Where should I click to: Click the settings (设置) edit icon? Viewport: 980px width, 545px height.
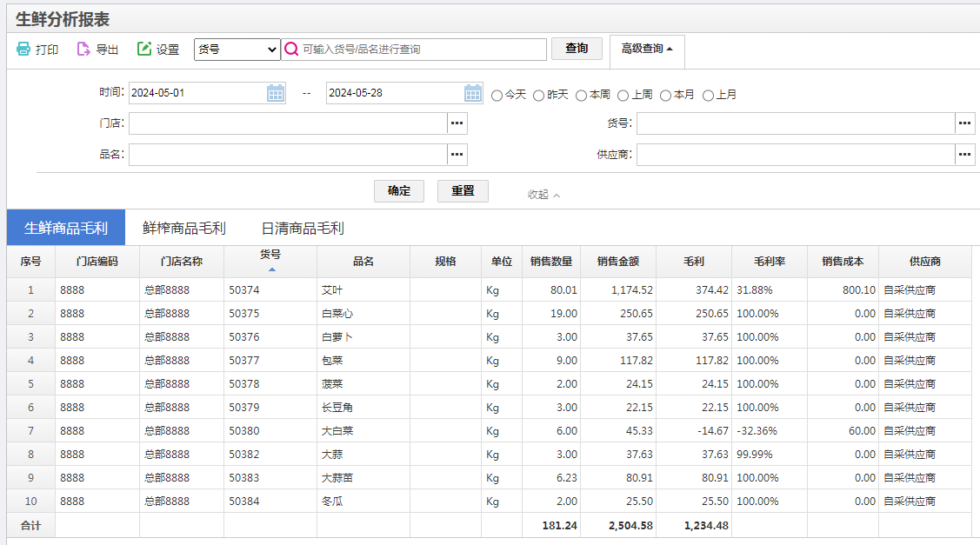click(x=144, y=49)
